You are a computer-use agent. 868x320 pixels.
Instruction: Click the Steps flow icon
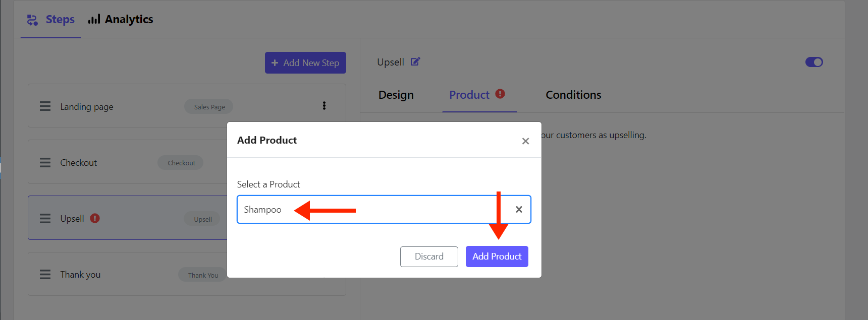[x=32, y=20]
